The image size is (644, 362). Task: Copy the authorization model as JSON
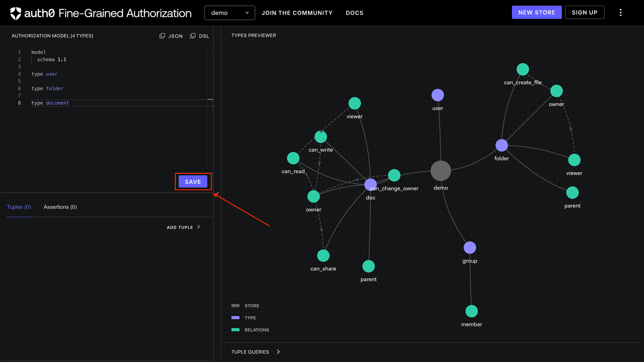171,36
